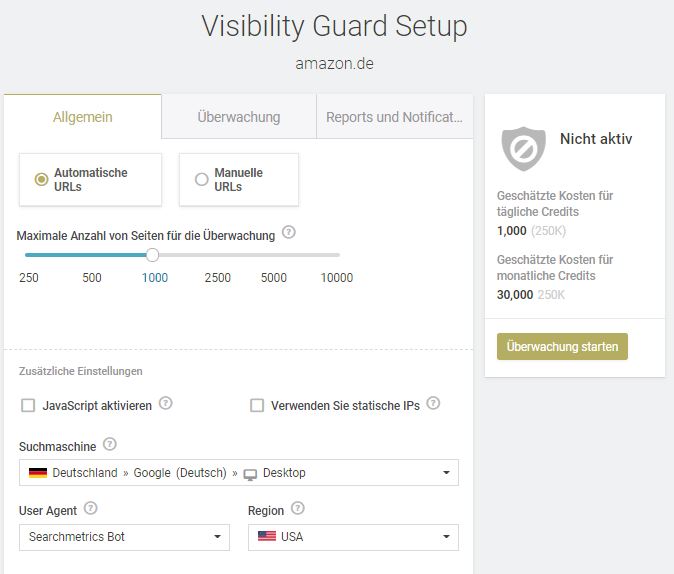This screenshot has width=674, height=574.
Task: Set slider to 10000 pages label
Action: pos(337,278)
